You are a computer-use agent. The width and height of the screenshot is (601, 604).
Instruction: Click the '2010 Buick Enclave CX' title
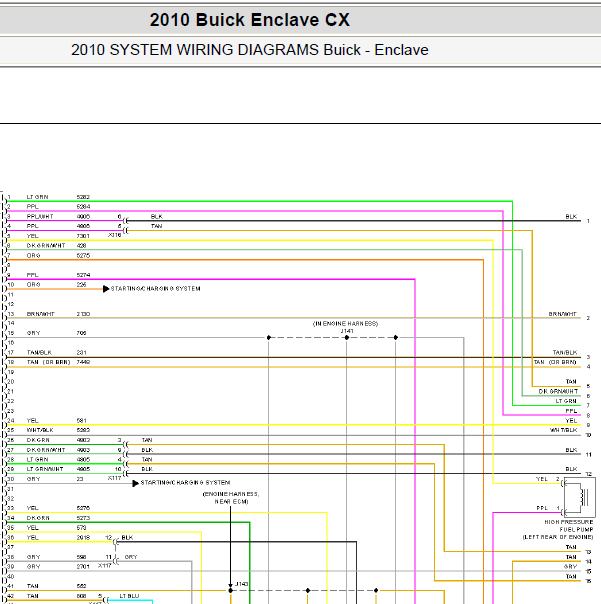point(250,20)
